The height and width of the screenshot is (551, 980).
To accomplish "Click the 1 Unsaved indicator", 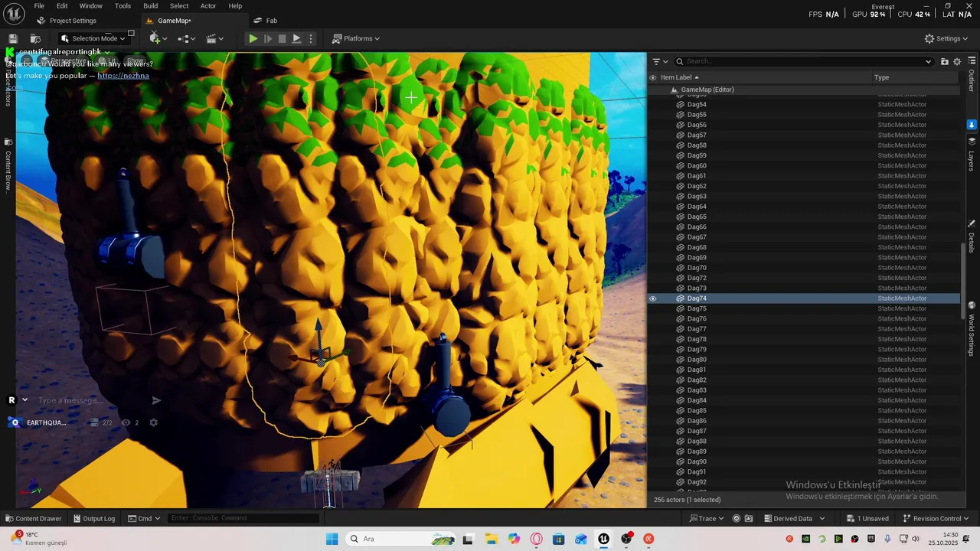I will click(x=868, y=518).
